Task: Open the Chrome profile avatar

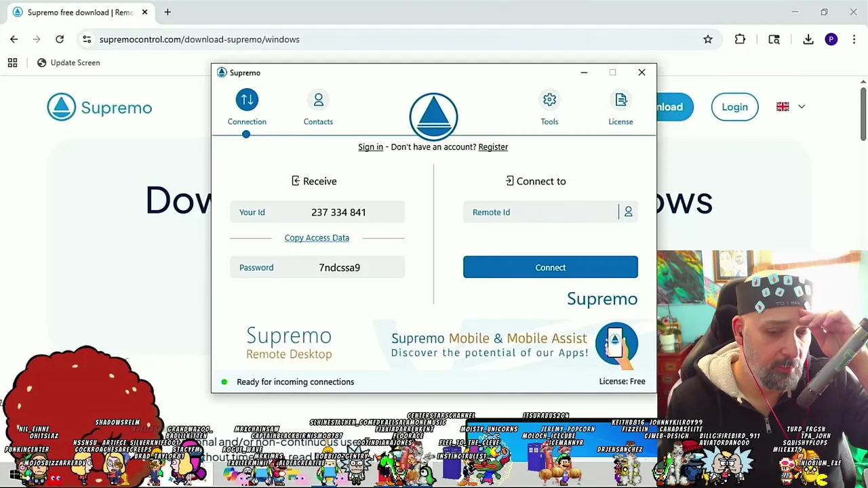Action: 831,39
